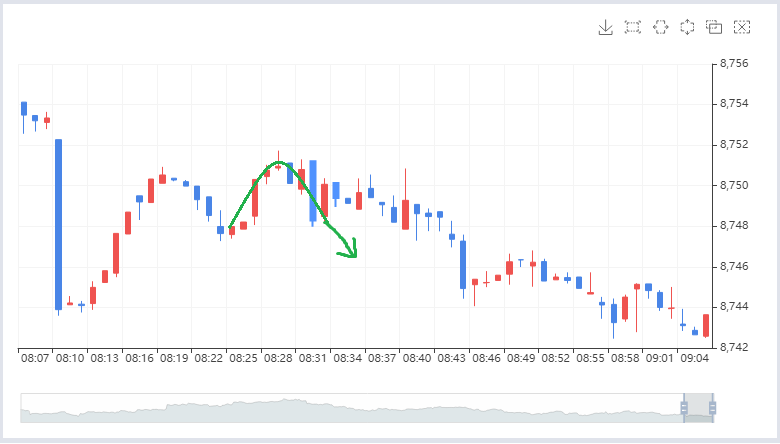Click the 8,742 price axis label
Image resolution: width=780 pixels, height=444 pixels.
[x=734, y=347]
